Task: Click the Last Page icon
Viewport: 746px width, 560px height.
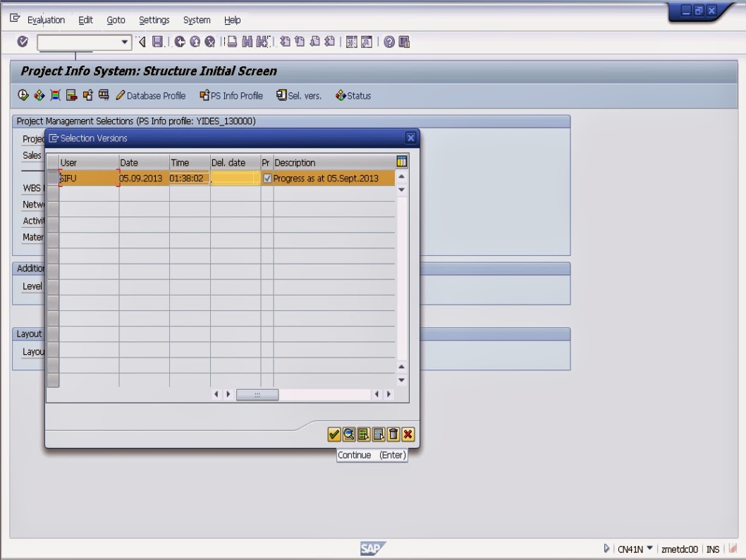Action: [329, 42]
